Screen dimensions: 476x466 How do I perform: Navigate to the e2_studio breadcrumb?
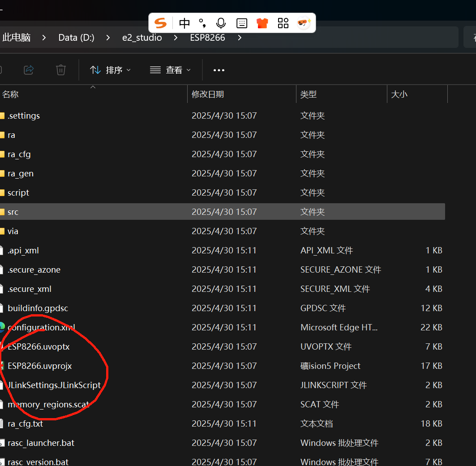tap(142, 38)
